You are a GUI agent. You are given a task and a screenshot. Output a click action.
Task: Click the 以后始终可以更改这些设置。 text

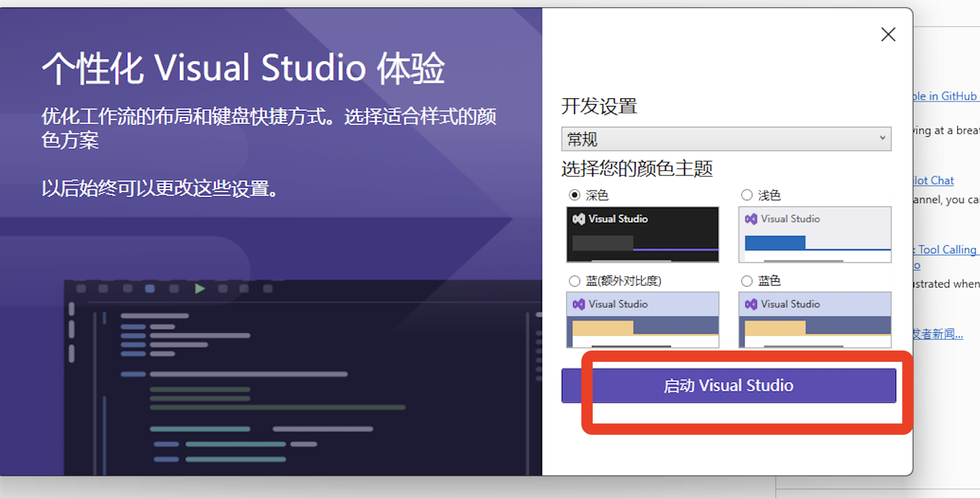(x=160, y=188)
